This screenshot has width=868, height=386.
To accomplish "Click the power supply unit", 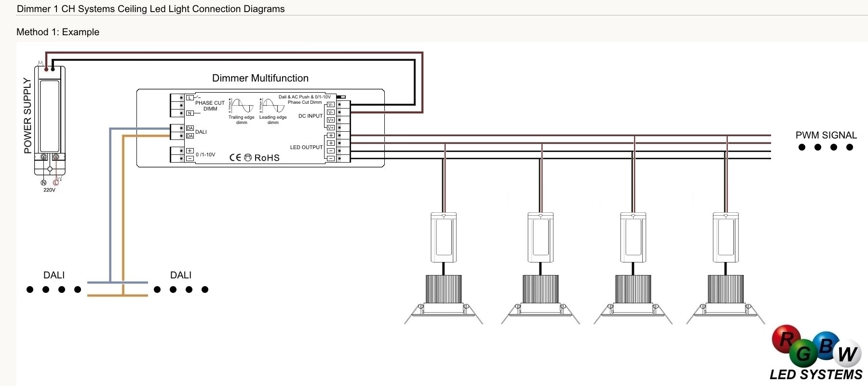I will click(x=50, y=121).
